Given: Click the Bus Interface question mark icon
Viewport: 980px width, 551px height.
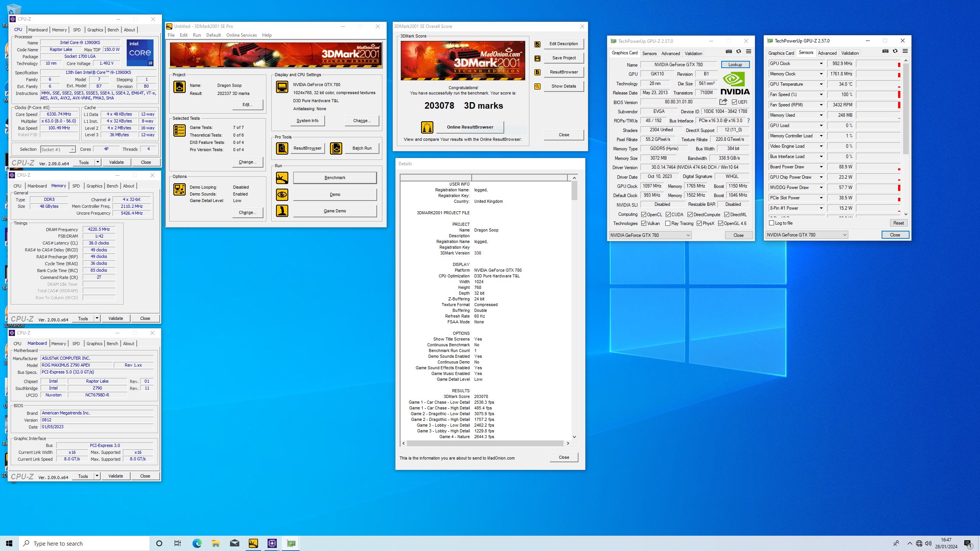Looking at the screenshot, I should click(748, 121).
